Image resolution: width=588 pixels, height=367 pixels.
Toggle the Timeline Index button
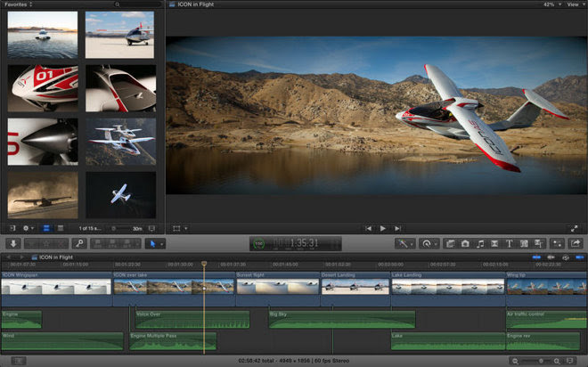[x=18, y=361]
